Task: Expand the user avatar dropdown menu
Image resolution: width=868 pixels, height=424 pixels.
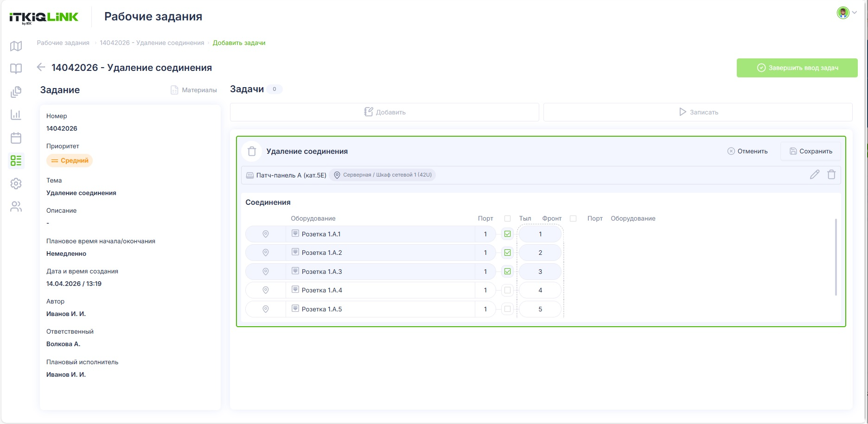Action: tap(847, 13)
